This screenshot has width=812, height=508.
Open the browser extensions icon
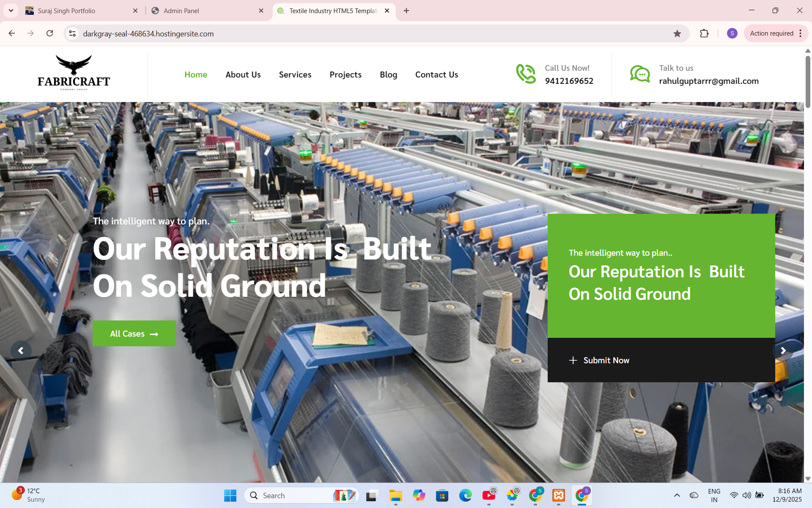tap(704, 33)
